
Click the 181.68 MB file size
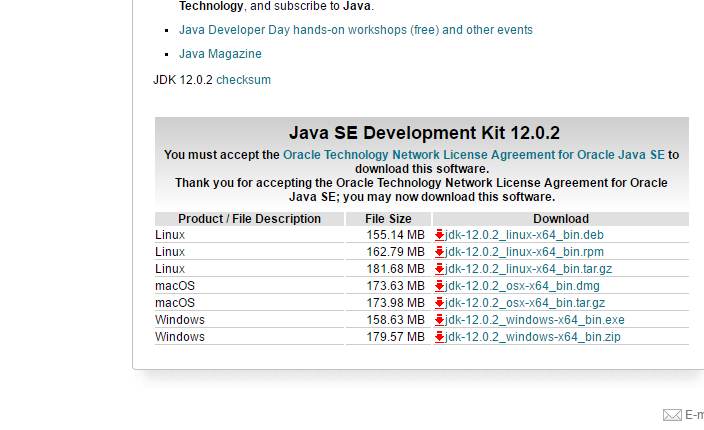(395, 269)
